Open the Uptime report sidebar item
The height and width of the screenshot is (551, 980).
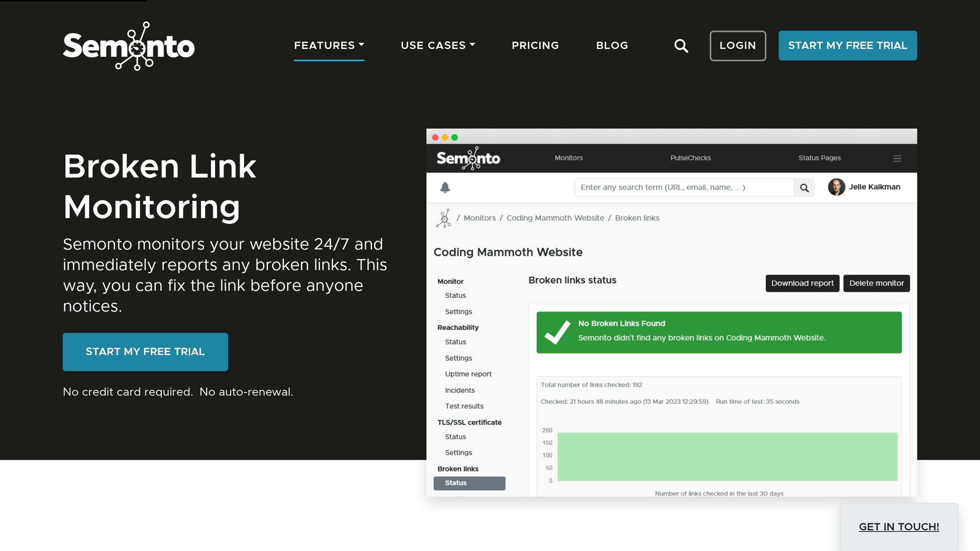coord(468,374)
